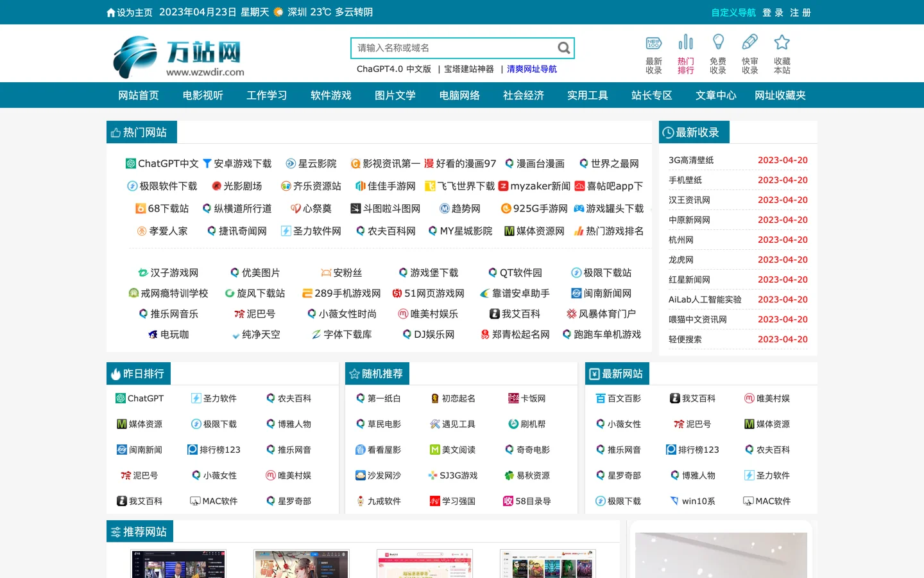Click 注册 link in top bar

800,12
